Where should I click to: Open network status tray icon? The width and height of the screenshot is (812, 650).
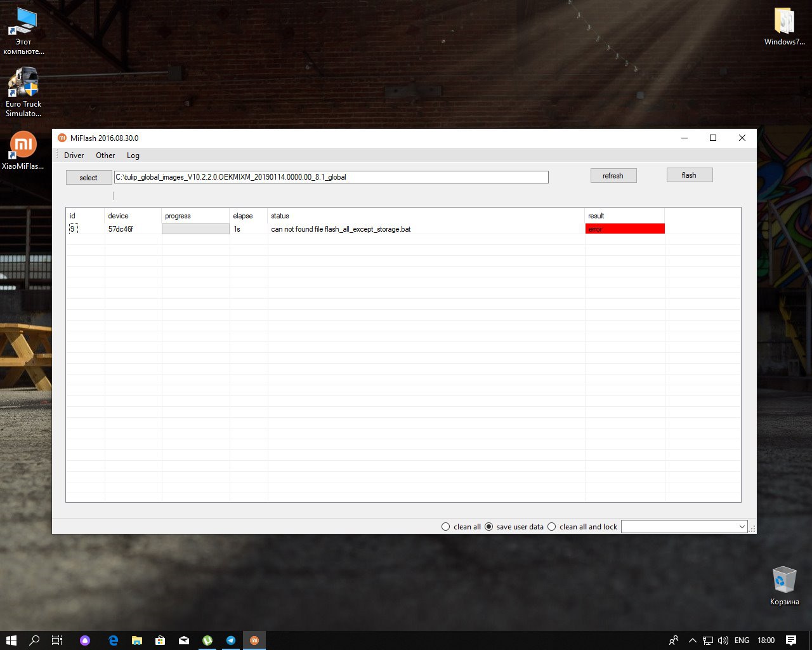(708, 640)
